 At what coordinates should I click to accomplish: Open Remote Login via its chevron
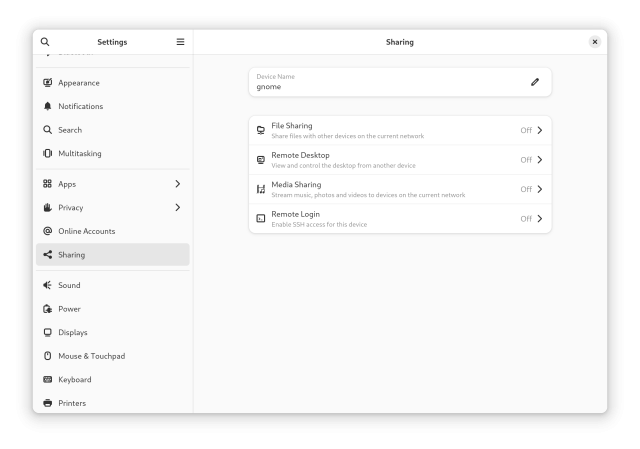click(x=540, y=218)
